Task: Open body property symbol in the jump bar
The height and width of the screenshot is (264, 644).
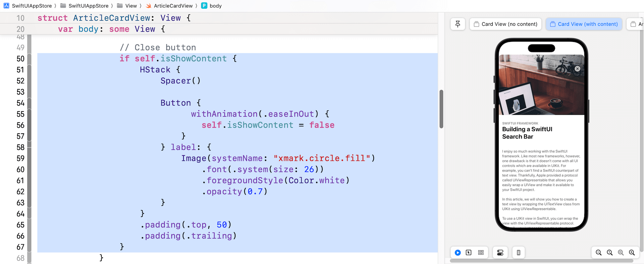Action: pos(212,6)
